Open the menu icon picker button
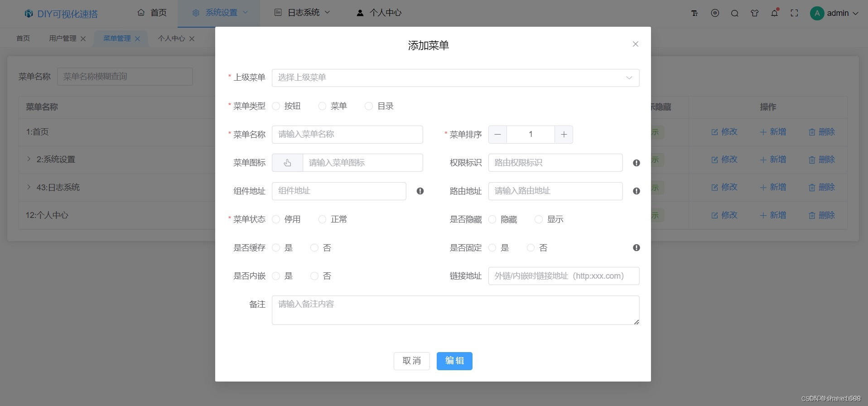 point(287,163)
